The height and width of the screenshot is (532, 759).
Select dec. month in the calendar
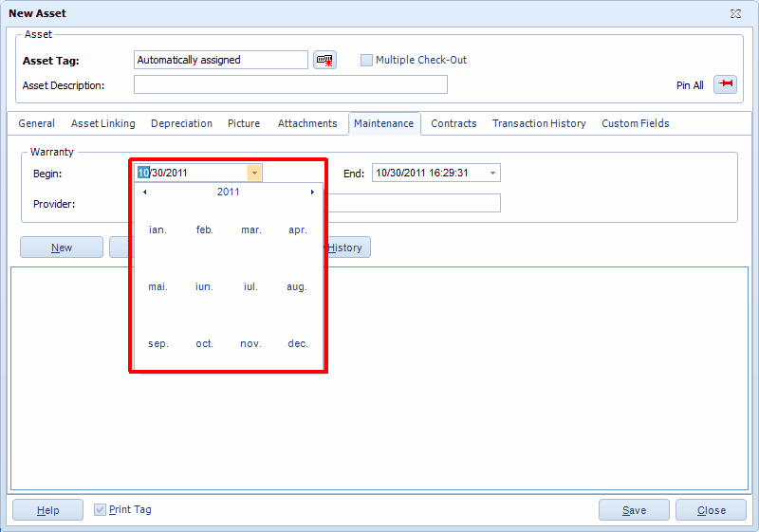click(x=298, y=343)
